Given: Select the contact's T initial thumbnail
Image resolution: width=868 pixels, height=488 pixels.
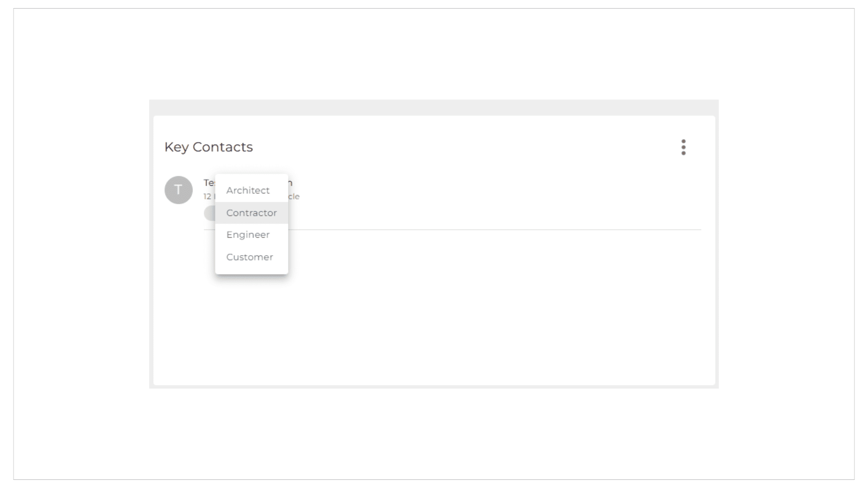Looking at the screenshot, I should [179, 190].
